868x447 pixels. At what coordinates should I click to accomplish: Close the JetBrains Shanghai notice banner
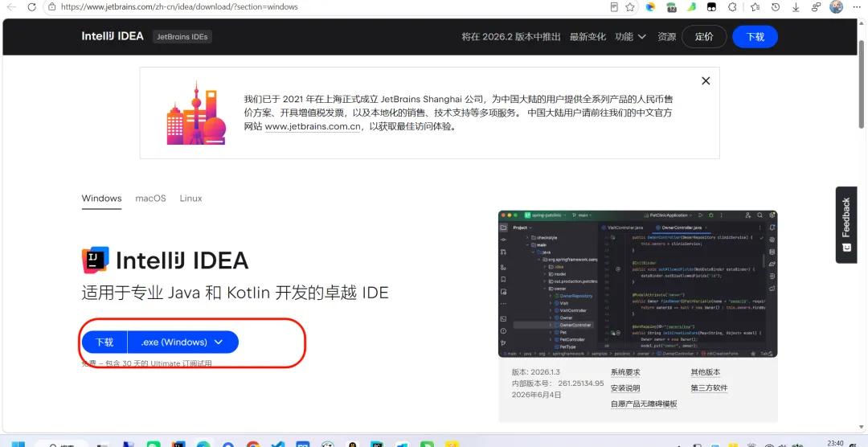pos(706,81)
